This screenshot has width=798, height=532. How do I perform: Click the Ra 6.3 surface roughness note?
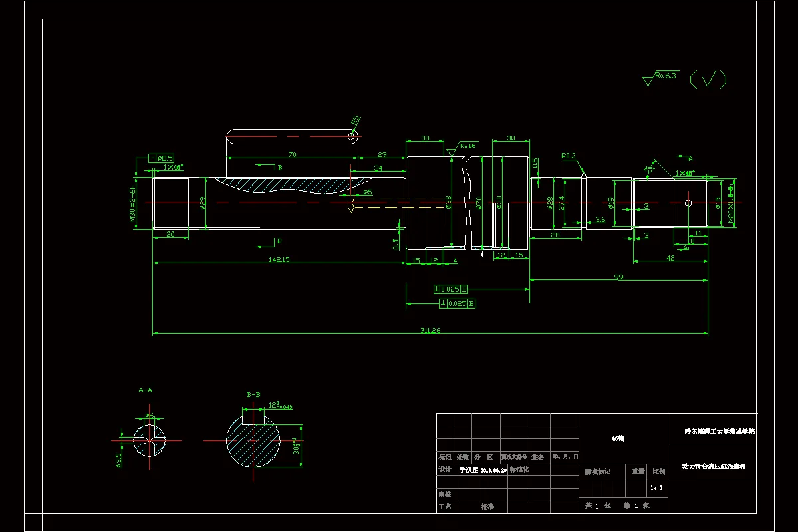[660, 78]
